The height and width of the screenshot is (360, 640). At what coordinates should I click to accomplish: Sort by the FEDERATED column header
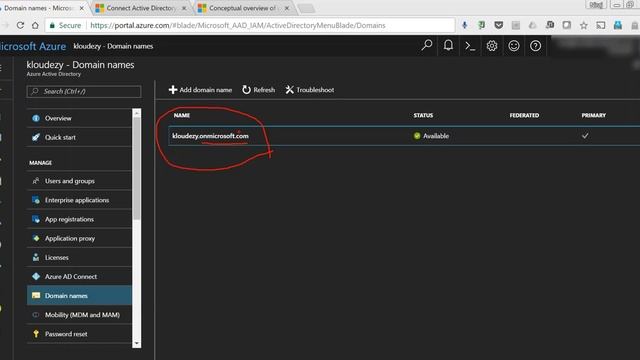[524, 116]
